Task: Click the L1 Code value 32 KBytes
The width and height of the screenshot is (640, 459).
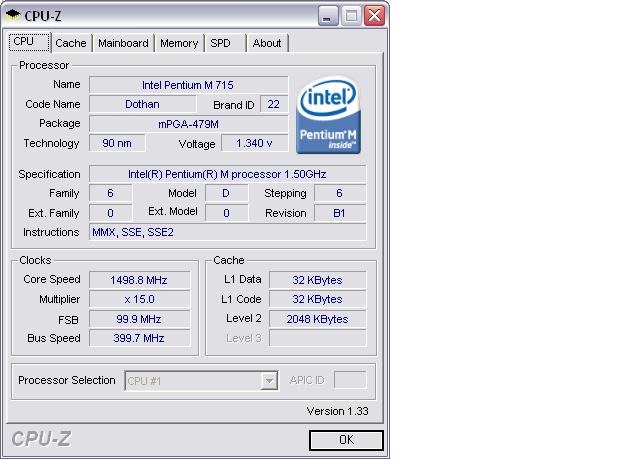Action: coord(318,299)
